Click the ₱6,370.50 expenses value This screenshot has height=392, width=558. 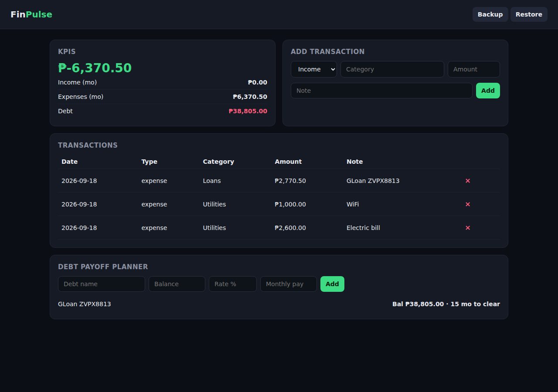point(250,97)
